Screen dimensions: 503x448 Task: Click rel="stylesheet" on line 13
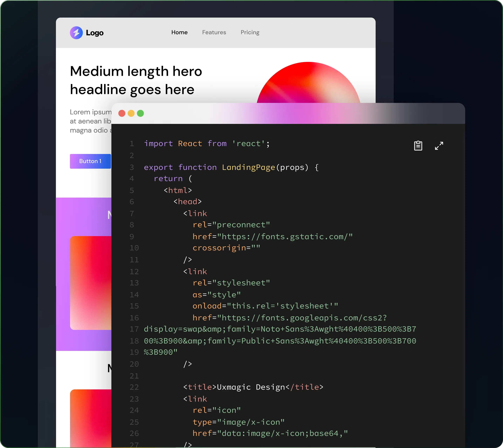pyautogui.click(x=231, y=283)
